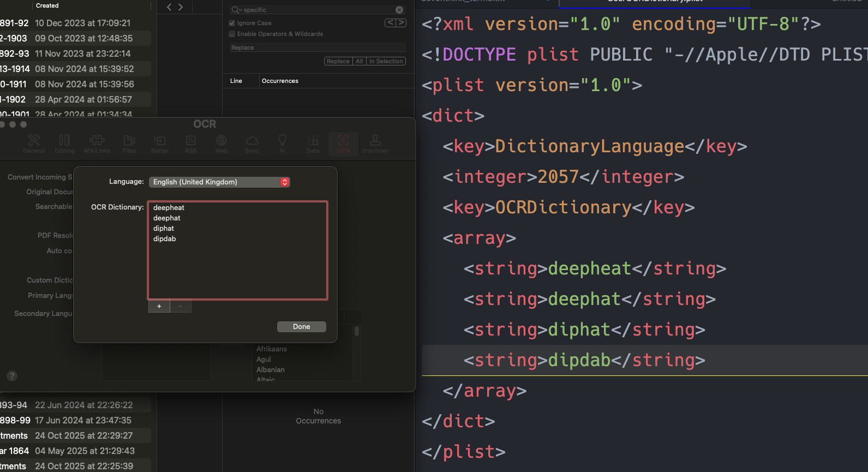Click the help question mark button

12,376
